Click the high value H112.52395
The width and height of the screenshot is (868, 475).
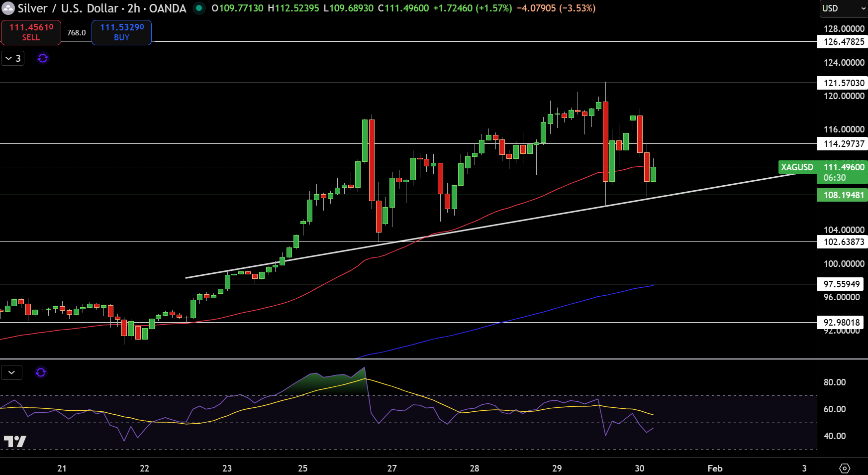(x=293, y=8)
